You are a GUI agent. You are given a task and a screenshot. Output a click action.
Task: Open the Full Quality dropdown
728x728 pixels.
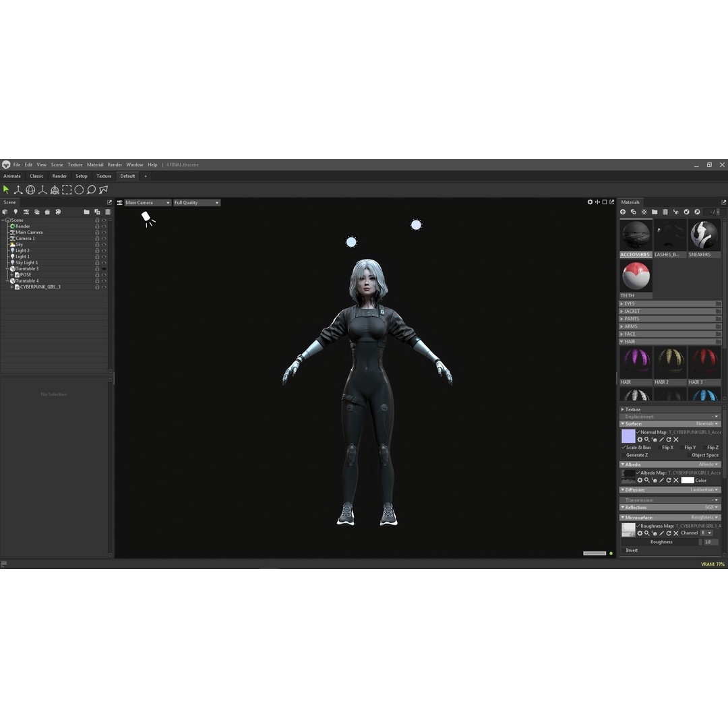coord(196,202)
